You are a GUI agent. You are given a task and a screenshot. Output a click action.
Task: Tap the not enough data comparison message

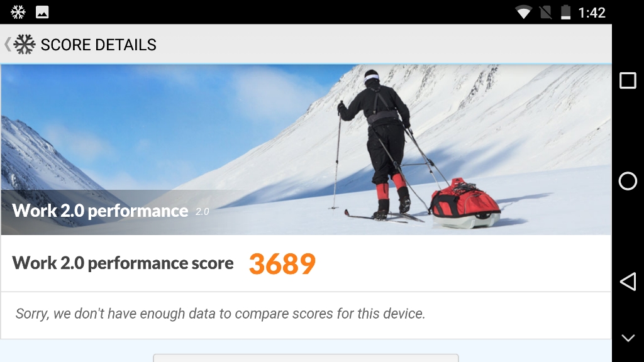coord(220,314)
